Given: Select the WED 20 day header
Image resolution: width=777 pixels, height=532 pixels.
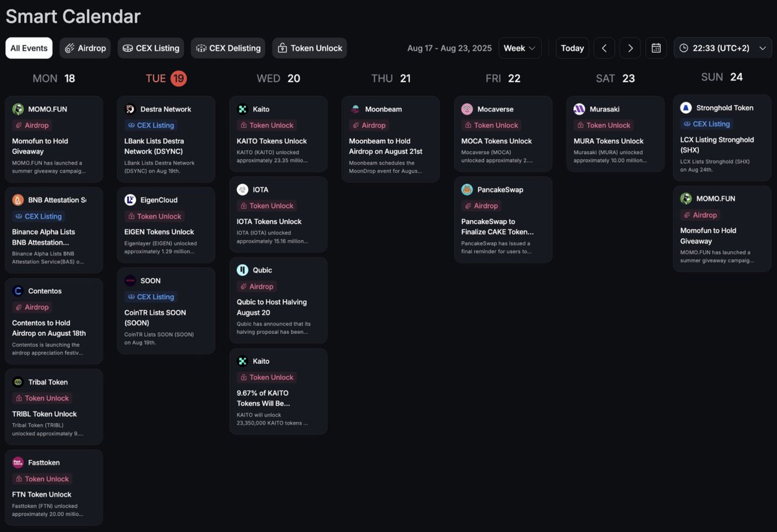Looking at the screenshot, I should pyautogui.click(x=278, y=78).
